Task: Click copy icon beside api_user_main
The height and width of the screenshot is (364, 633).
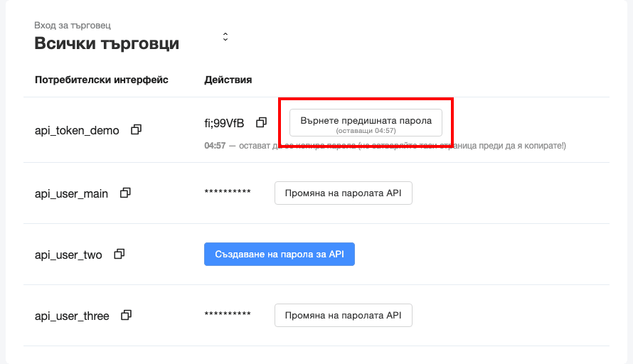Action: 126,193
